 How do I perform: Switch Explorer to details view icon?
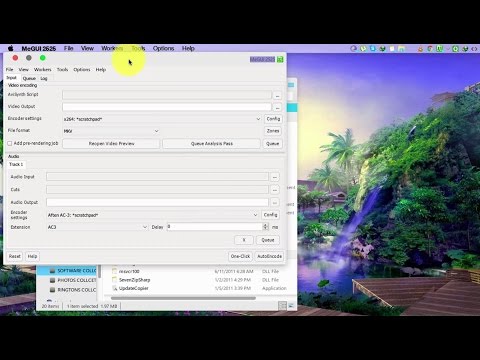[x=282, y=306]
